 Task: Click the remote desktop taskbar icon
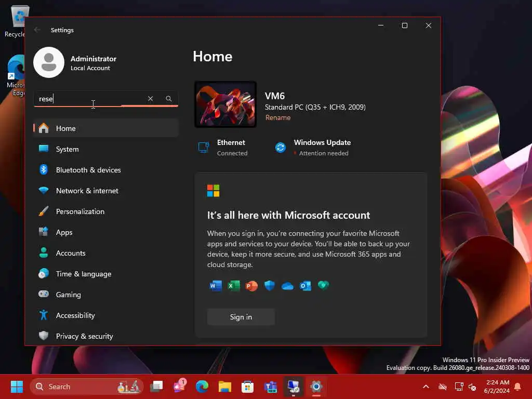point(294,387)
